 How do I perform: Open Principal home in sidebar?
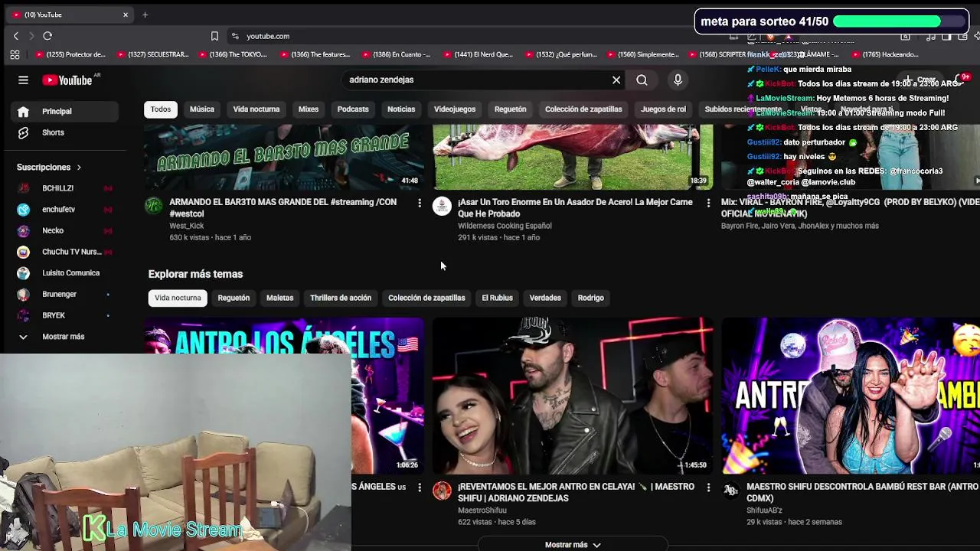(x=65, y=112)
